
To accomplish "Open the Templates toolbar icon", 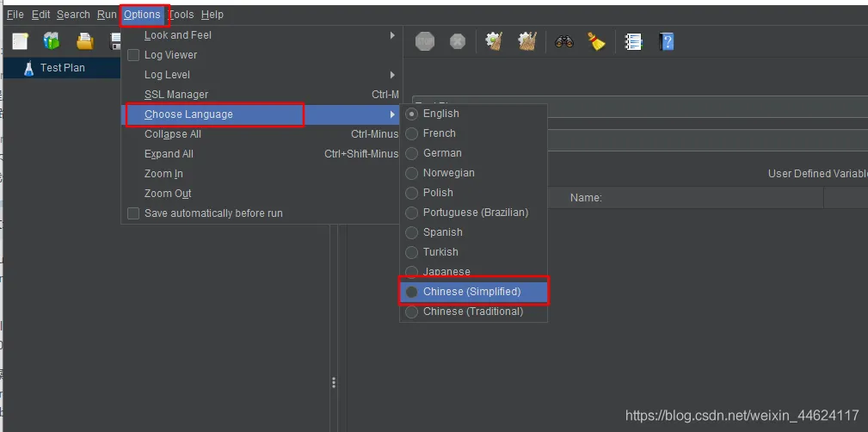I will tap(52, 41).
